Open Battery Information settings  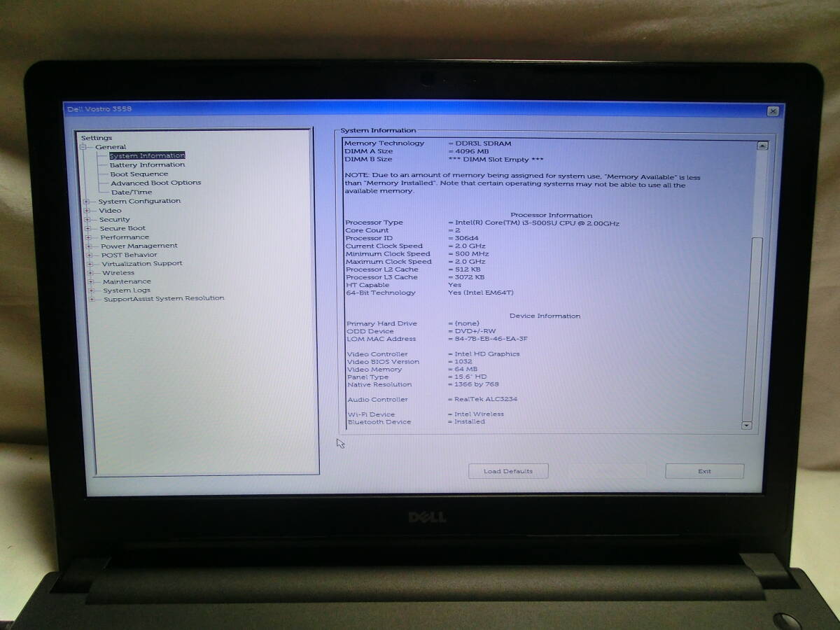coord(147,164)
